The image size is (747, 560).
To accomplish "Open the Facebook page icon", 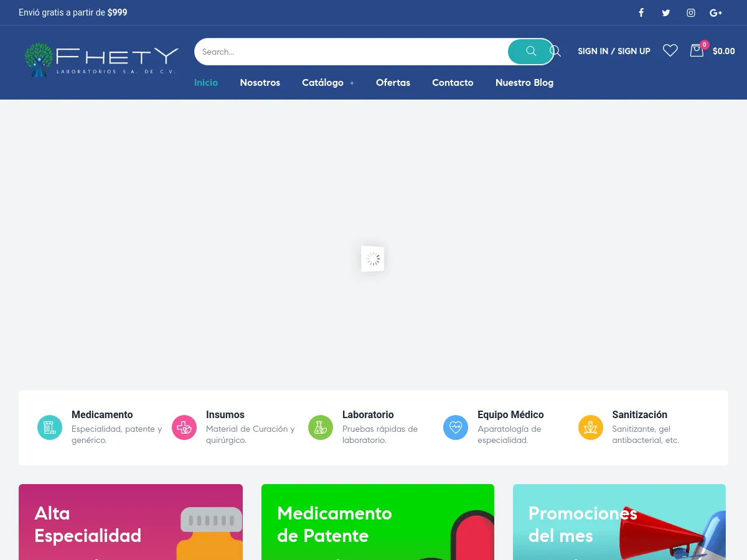I will [x=641, y=12].
